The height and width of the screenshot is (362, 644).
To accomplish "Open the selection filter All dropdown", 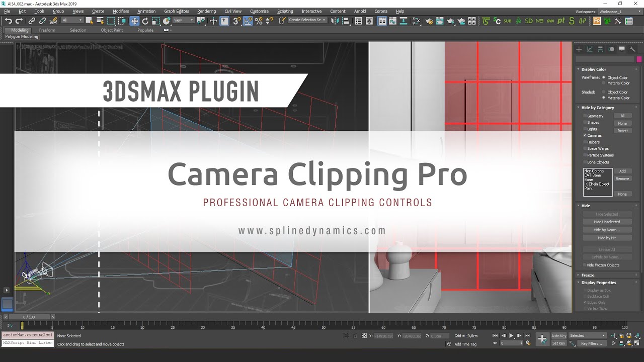I will [72, 21].
